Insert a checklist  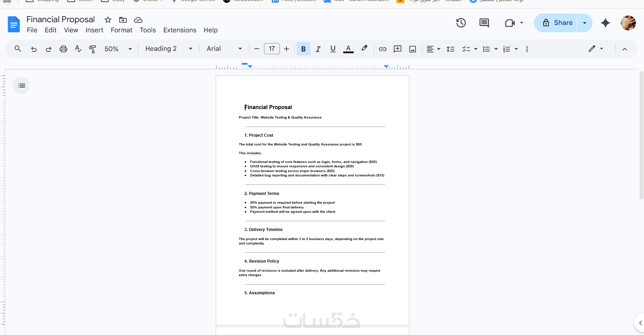466,49
